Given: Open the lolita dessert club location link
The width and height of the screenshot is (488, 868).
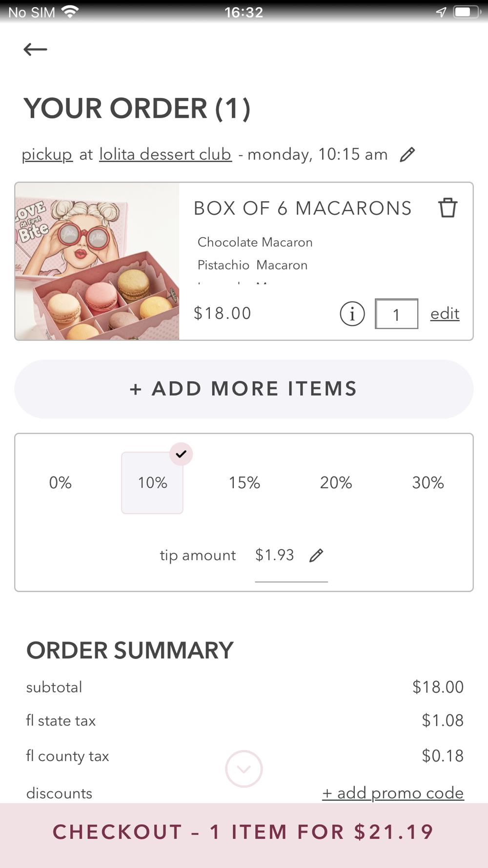Looking at the screenshot, I should 165,154.
